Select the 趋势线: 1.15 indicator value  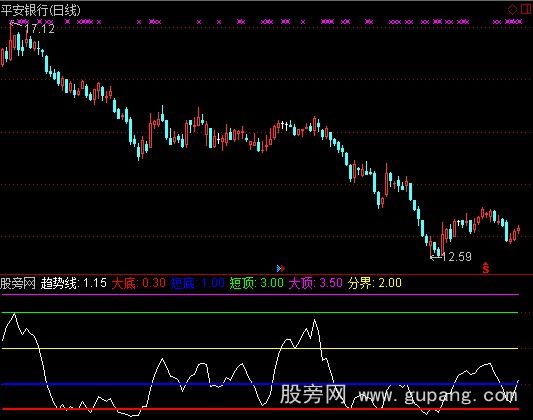pyautogui.click(x=74, y=283)
